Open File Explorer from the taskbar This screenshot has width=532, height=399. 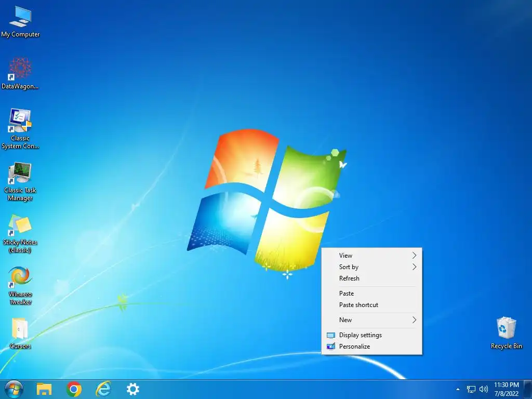tap(44, 389)
